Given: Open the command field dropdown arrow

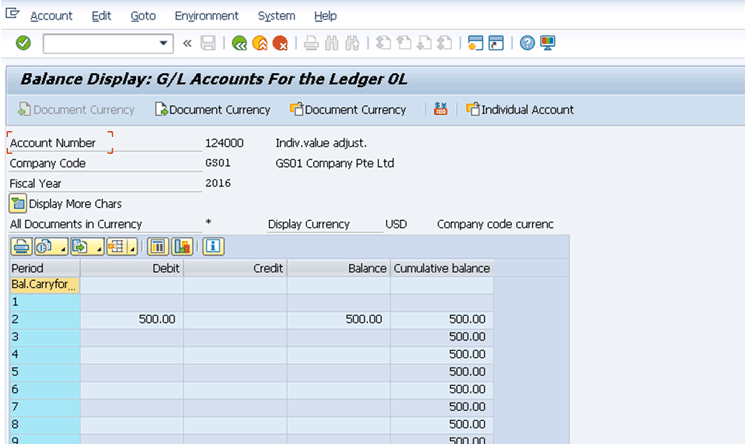Looking at the screenshot, I should pos(163,43).
